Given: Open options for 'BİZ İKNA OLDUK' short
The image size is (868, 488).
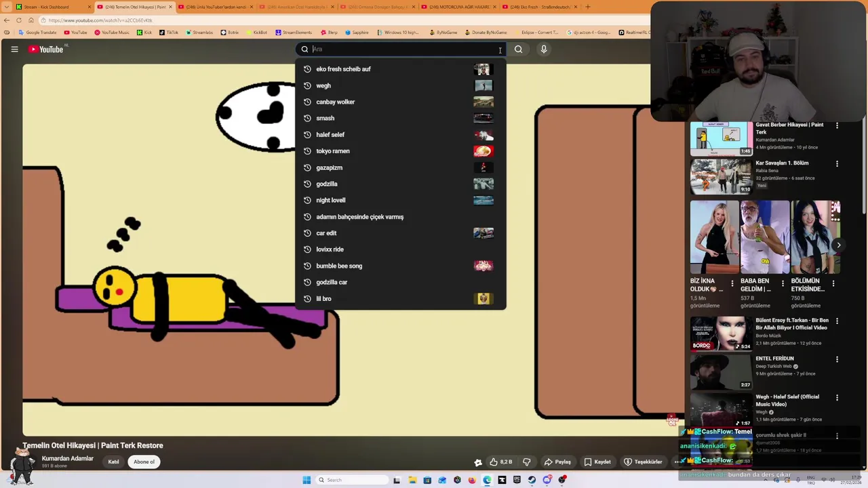Looking at the screenshot, I should (x=732, y=283).
